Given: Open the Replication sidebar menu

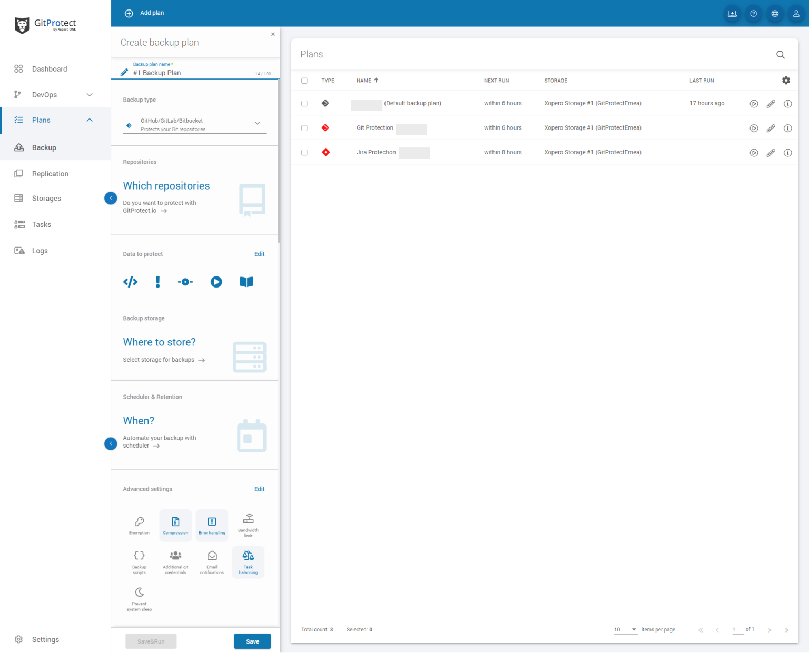Looking at the screenshot, I should coord(50,173).
